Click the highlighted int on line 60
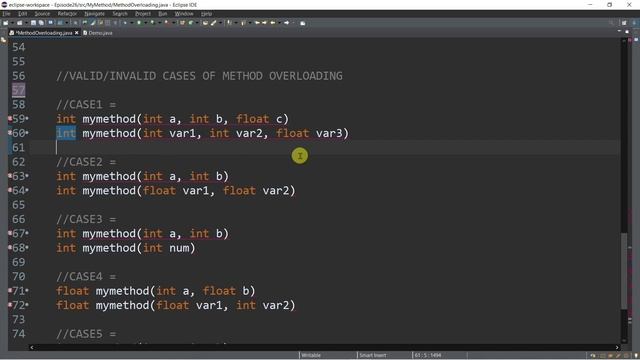 [66, 133]
